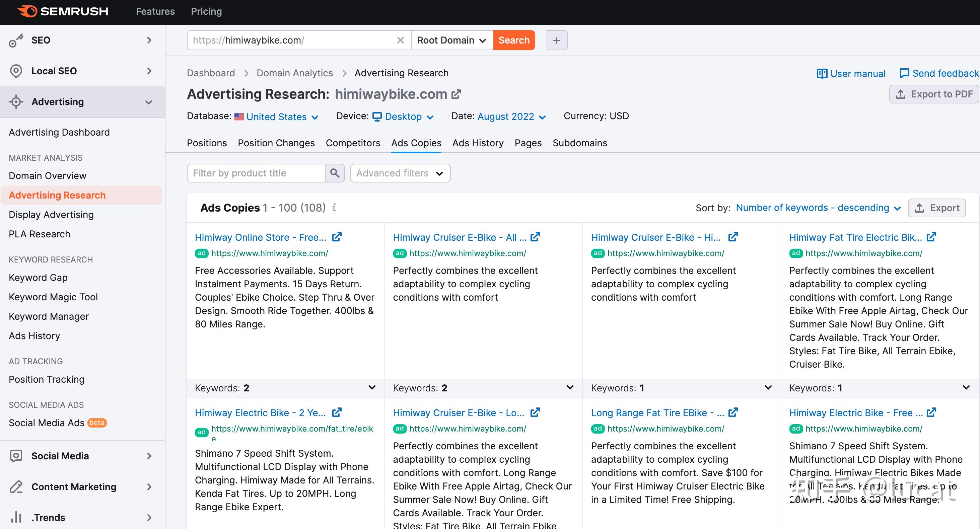Open the Competitors tab
Image resolution: width=980 pixels, height=529 pixels.
(x=353, y=143)
